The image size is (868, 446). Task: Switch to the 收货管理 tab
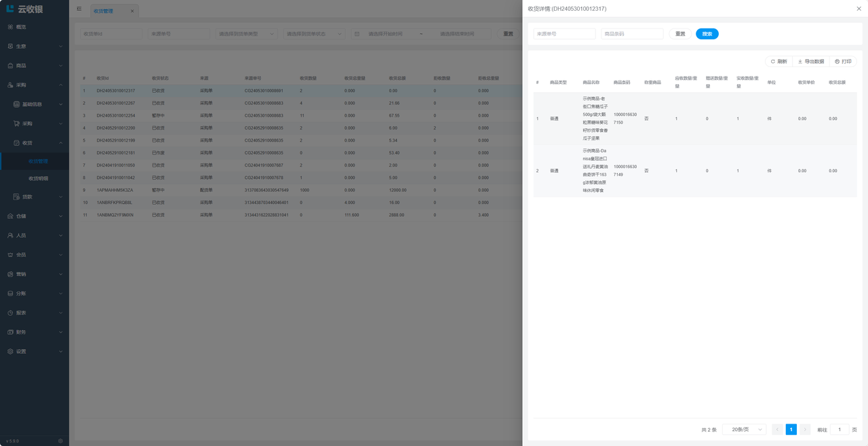104,11
